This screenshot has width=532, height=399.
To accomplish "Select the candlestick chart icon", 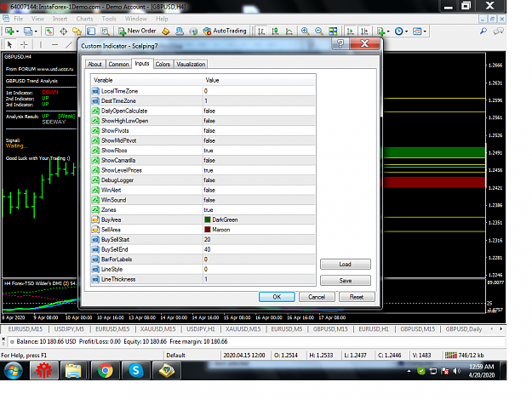I will tap(275, 31).
